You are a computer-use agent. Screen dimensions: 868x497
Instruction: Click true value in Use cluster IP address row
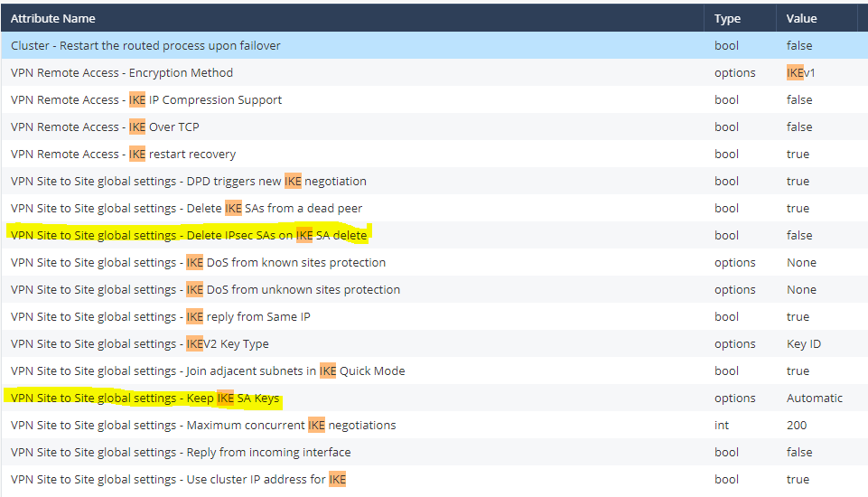[798, 480]
